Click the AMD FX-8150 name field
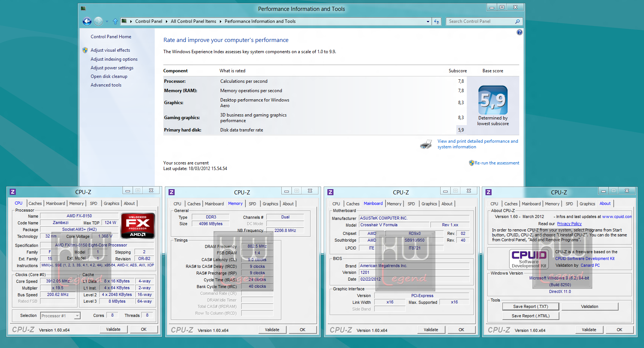Viewport: 644px width, 348px height. (x=79, y=216)
